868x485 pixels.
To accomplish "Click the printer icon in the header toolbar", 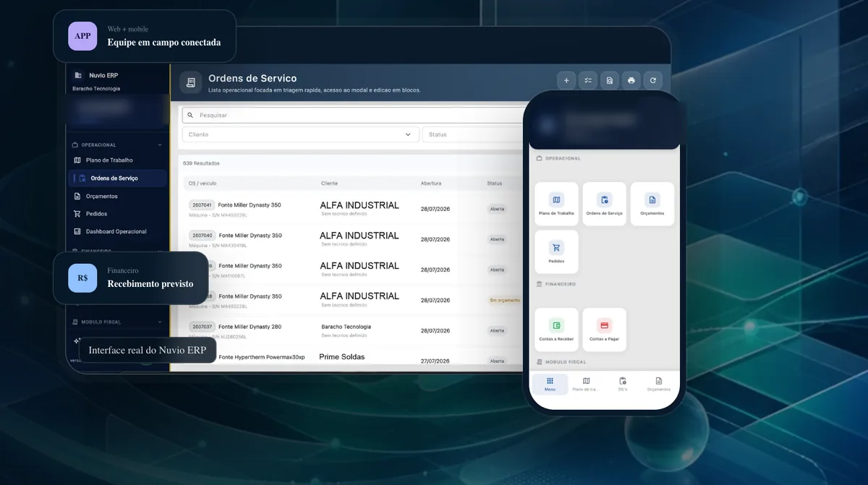I will 631,80.
